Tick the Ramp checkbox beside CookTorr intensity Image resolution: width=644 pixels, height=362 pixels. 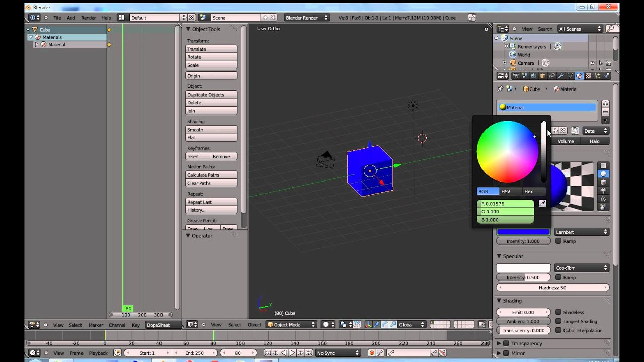tap(558, 277)
